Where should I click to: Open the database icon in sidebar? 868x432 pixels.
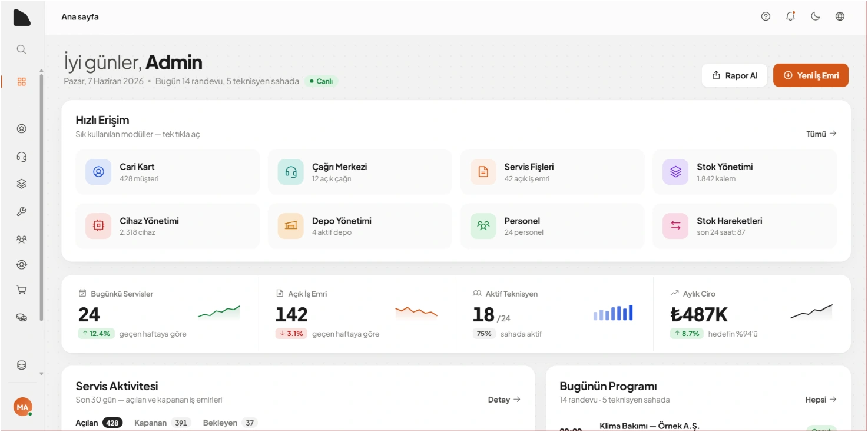pyautogui.click(x=21, y=365)
